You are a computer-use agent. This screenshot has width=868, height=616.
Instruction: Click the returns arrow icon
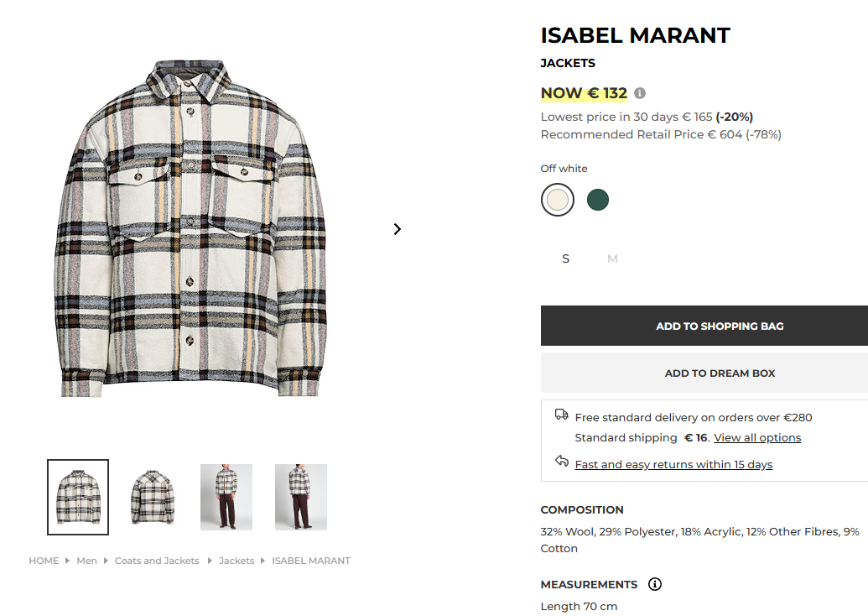pyautogui.click(x=562, y=461)
